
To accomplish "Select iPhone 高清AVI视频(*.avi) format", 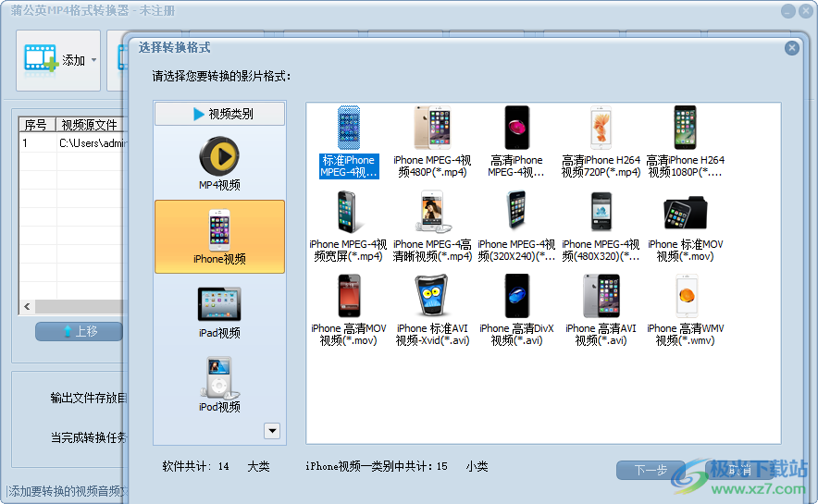I will coord(601,311).
